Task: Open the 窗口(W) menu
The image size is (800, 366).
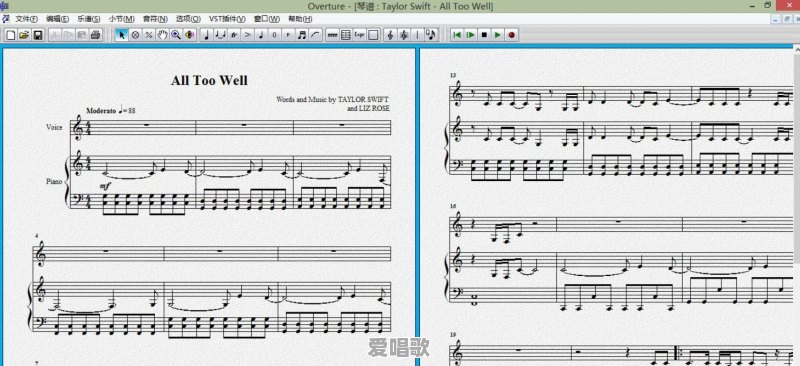Action: pos(267,19)
